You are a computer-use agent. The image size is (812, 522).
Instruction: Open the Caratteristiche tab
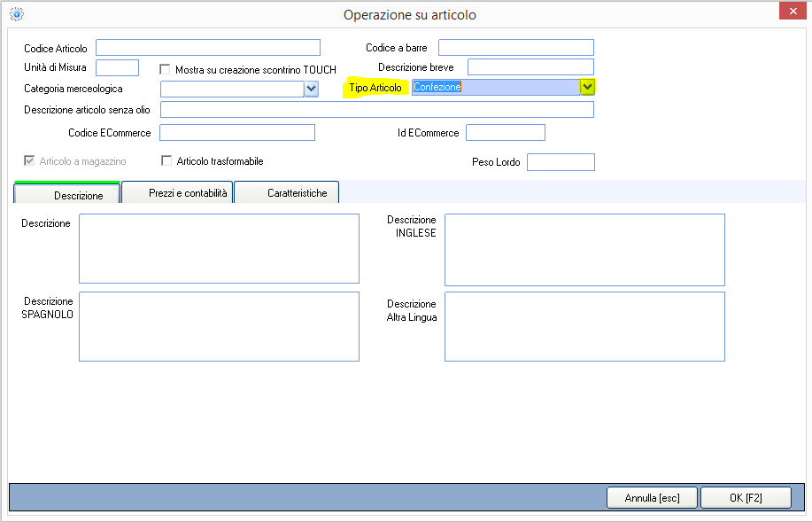coord(286,192)
